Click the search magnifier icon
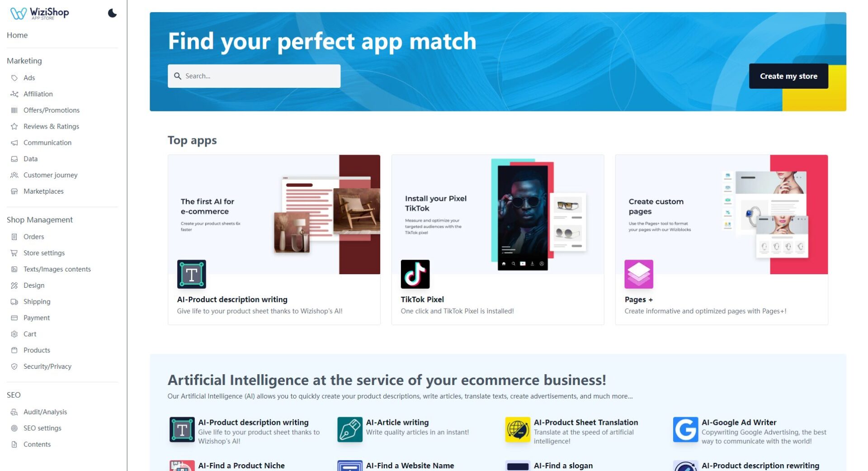The width and height of the screenshot is (868, 471). (178, 76)
